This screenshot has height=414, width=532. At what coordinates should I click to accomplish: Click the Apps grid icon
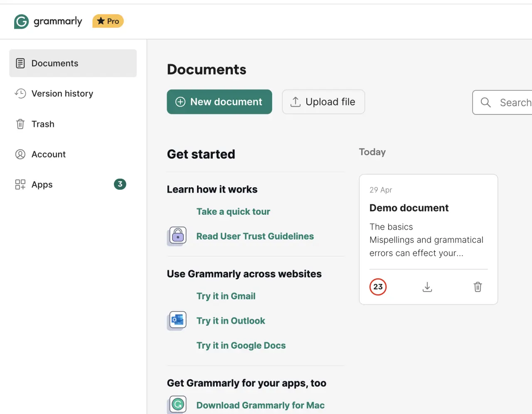coord(20,184)
